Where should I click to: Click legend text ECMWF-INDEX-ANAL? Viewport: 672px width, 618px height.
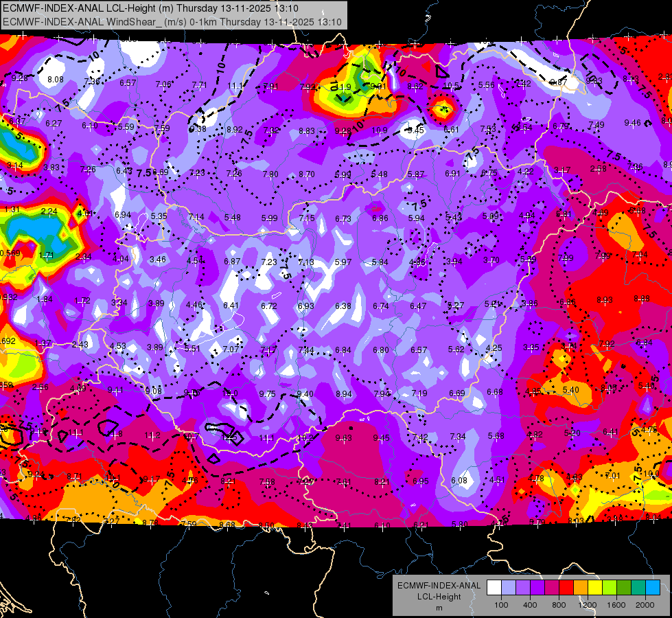(439, 586)
